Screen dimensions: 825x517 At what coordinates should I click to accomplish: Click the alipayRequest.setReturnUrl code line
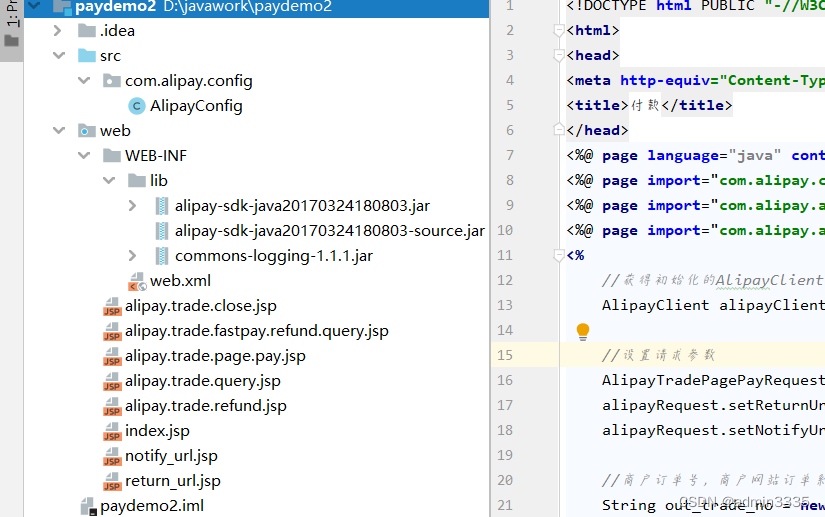[x=713, y=405]
